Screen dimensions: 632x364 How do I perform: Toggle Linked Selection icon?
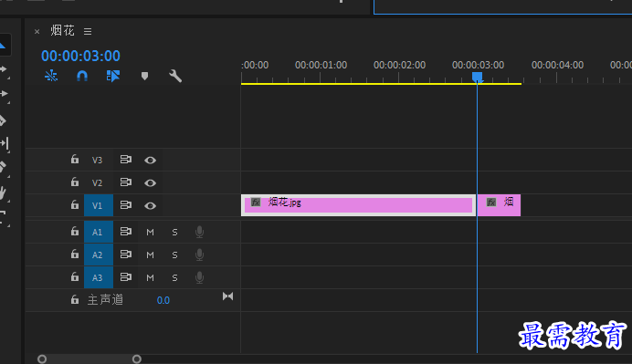coord(113,76)
